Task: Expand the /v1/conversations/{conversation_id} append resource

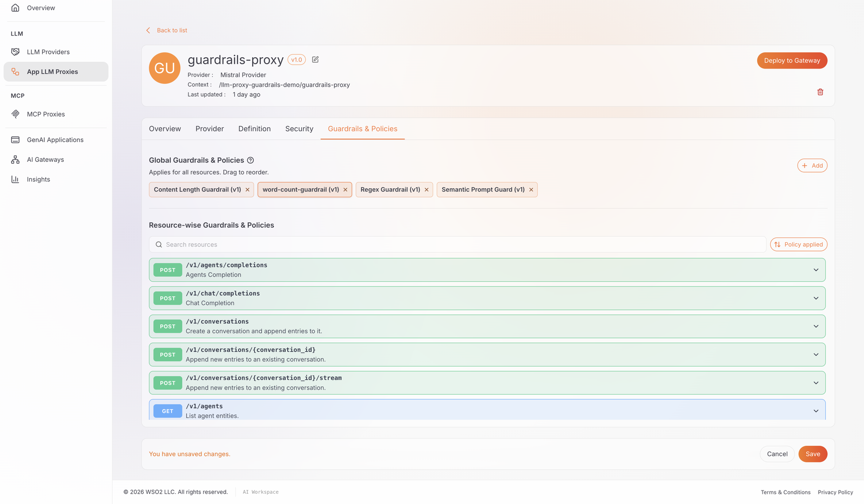Action: 816,355
